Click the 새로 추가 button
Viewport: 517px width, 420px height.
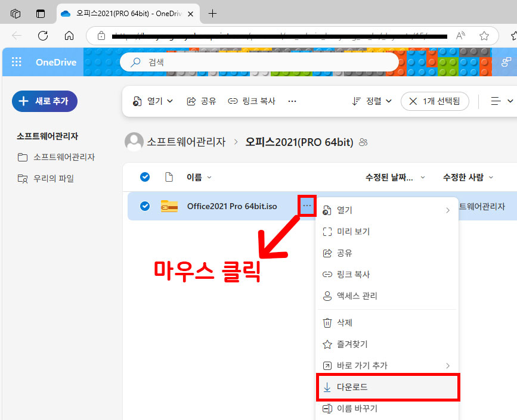45,101
